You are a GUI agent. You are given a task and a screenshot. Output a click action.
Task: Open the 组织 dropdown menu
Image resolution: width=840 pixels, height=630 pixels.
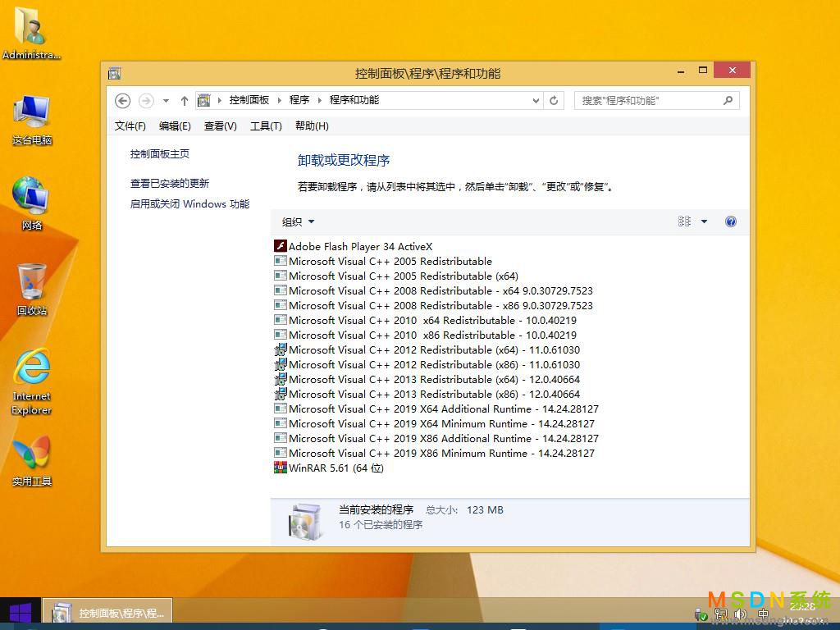click(298, 221)
